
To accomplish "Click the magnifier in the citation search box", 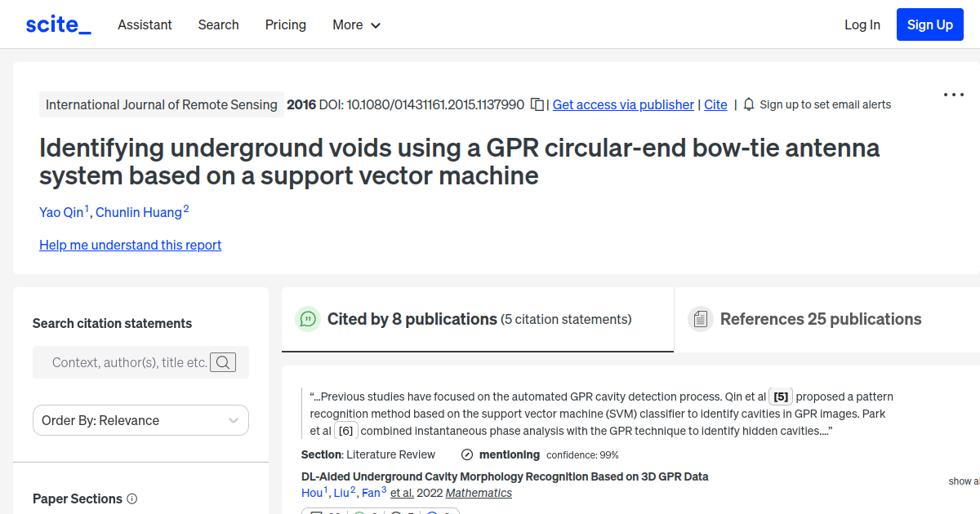I will point(222,362).
